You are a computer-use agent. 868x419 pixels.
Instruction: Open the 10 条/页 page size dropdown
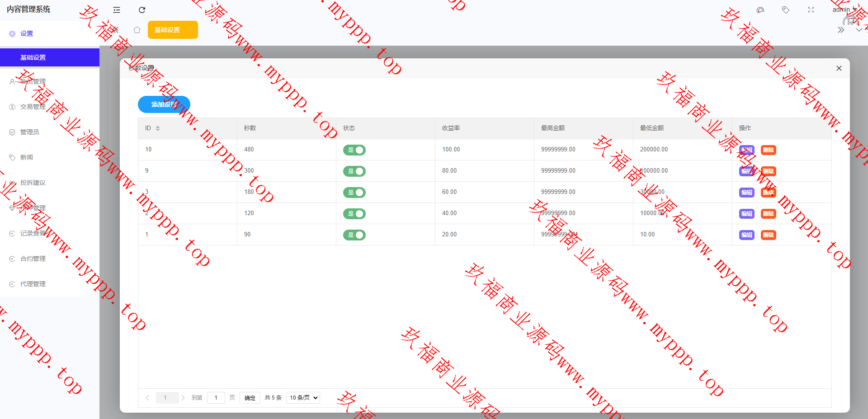point(303,398)
